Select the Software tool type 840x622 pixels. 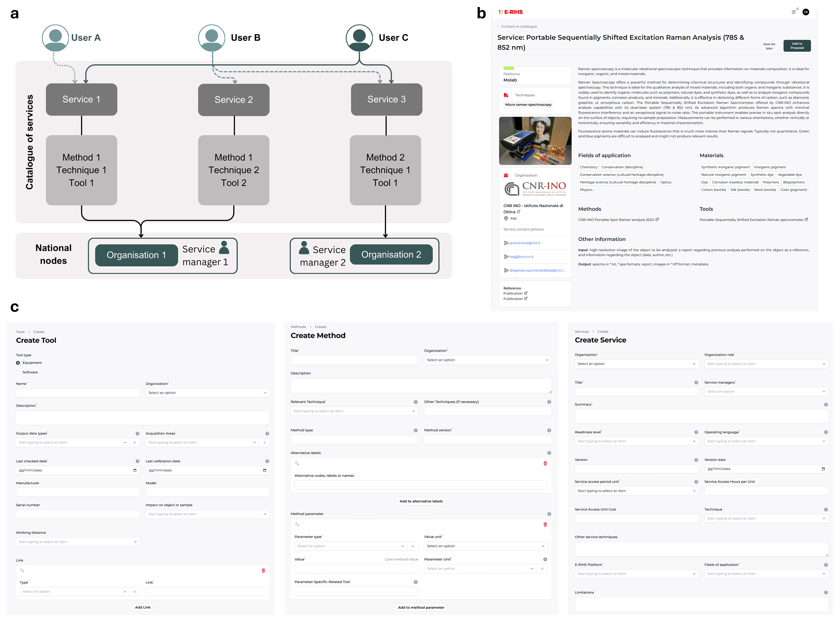click(x=18, y=372)
